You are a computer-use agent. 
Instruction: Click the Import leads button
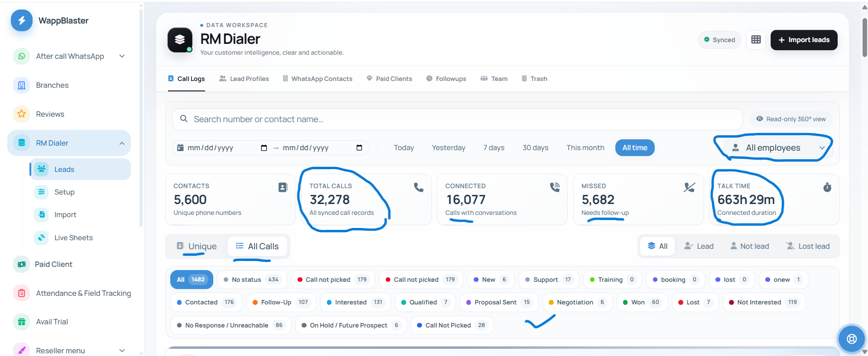[804, 40]
